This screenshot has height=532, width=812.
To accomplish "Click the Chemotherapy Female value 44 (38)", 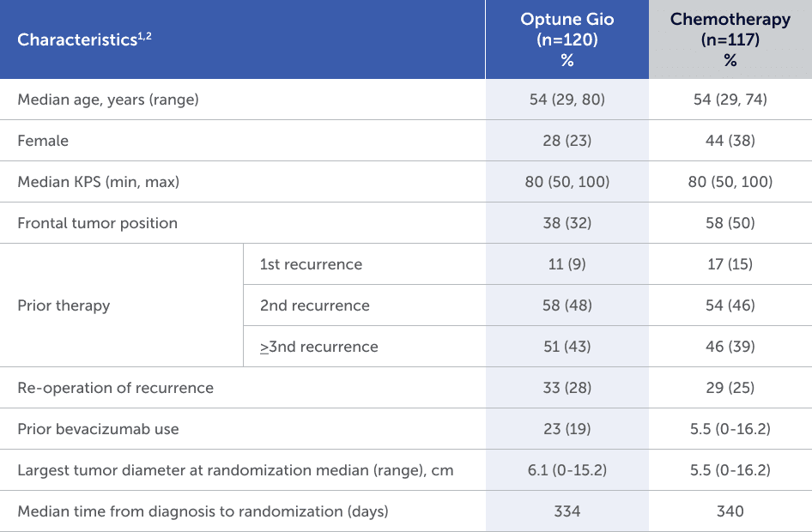I will point(730,141).
